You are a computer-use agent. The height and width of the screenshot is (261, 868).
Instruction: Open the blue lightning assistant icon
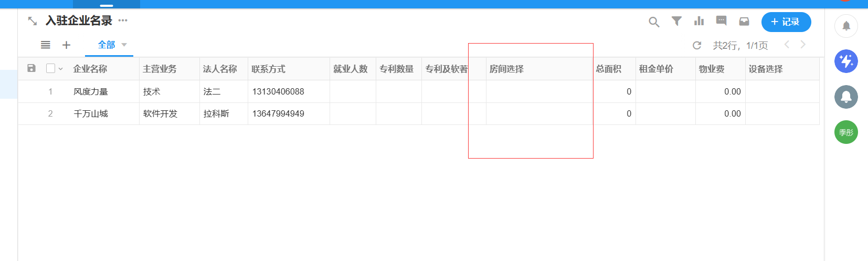(846, 61)
